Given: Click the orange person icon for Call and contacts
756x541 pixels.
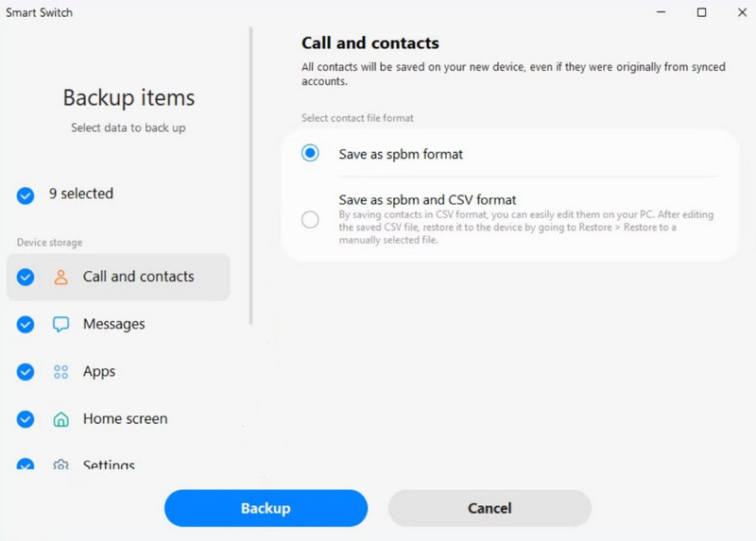Looking at the screenshot, I should pos(60,277).
